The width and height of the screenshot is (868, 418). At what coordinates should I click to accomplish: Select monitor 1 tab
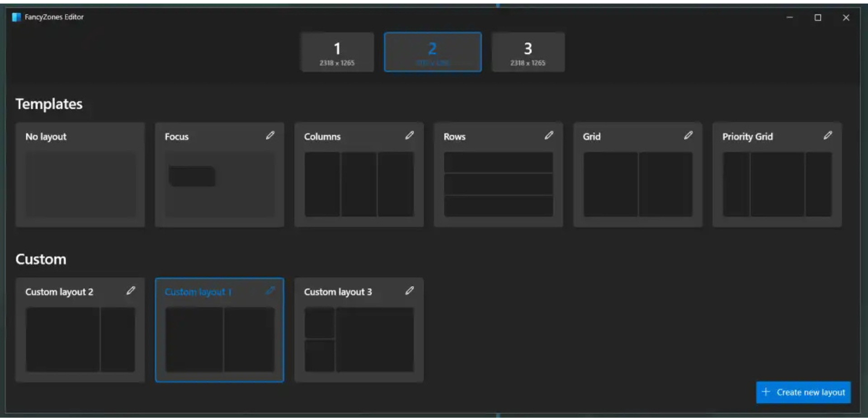click(x=337, y=52)
